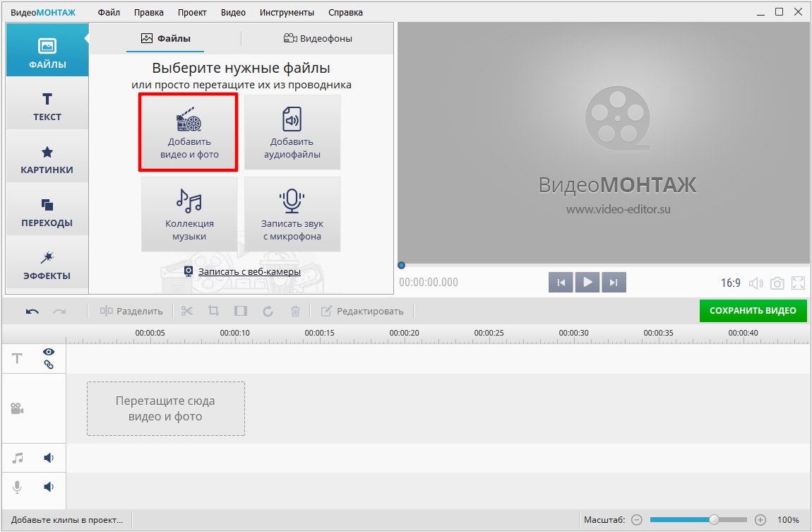Open the ПЕРЕХОДЫ sidebar section
Viewport: 812px width, 532px height.
pos(47,213)
